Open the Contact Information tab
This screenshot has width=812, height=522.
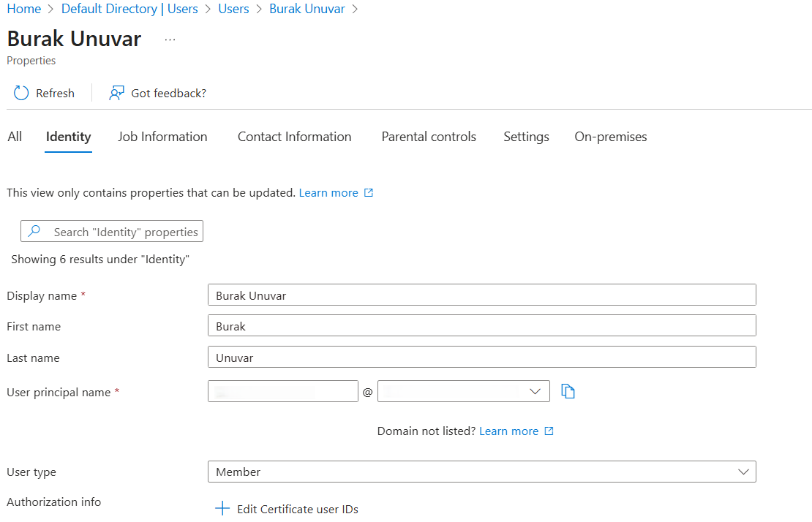[294, 137]
